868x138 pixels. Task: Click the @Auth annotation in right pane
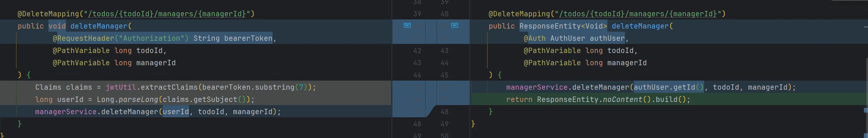point(534,38)
